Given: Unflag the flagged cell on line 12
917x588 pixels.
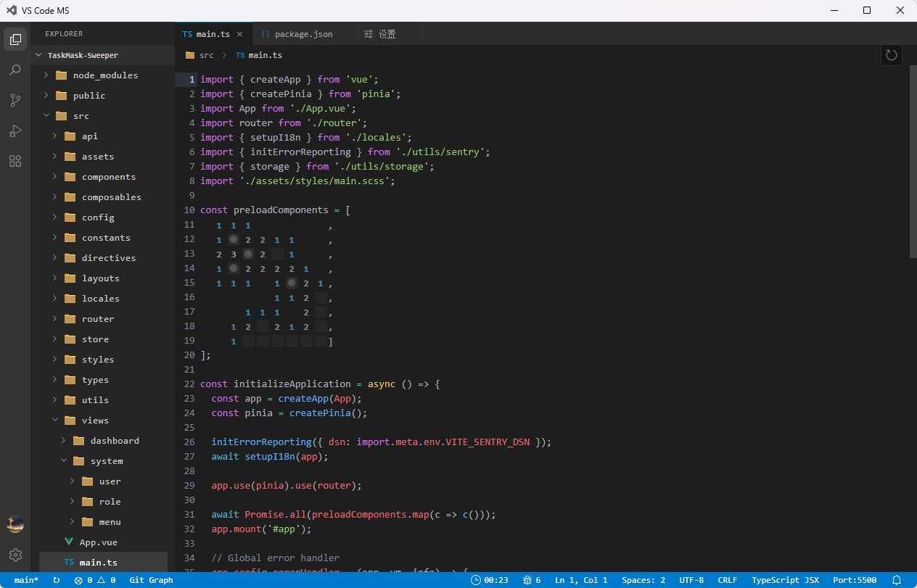Looking at the screenshot, I should click(233, 239).
